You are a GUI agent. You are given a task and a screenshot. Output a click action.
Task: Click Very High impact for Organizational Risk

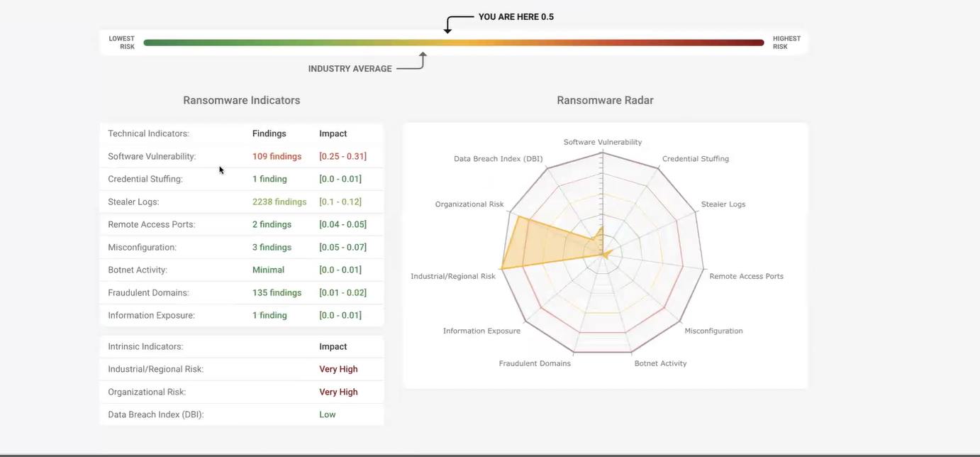pos(338,392)
